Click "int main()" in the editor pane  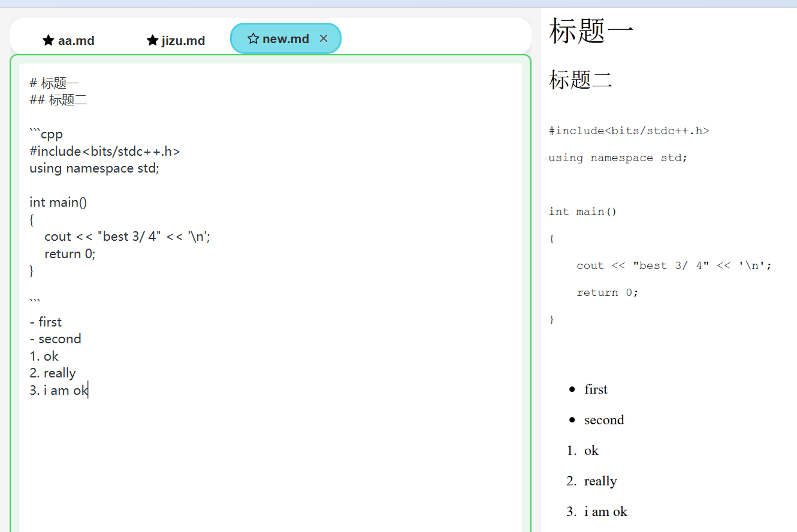pyautogui.click(x=58, y=202)
